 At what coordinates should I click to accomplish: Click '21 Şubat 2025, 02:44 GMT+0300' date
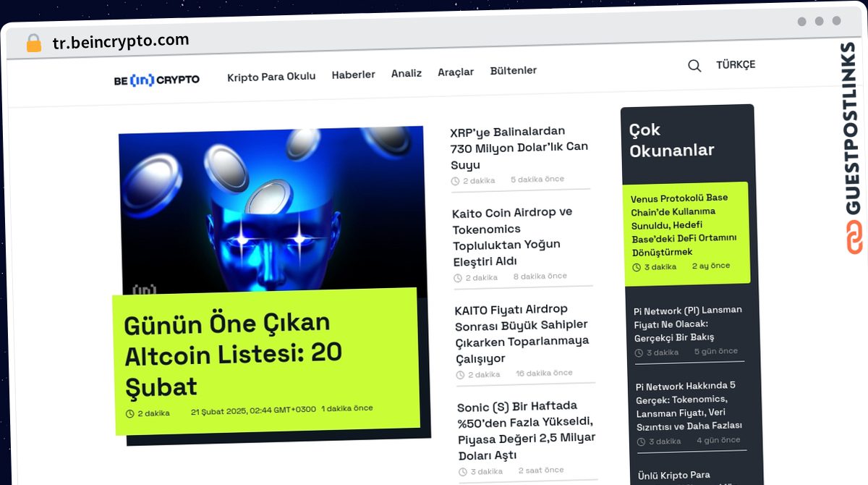pos(253,410)
